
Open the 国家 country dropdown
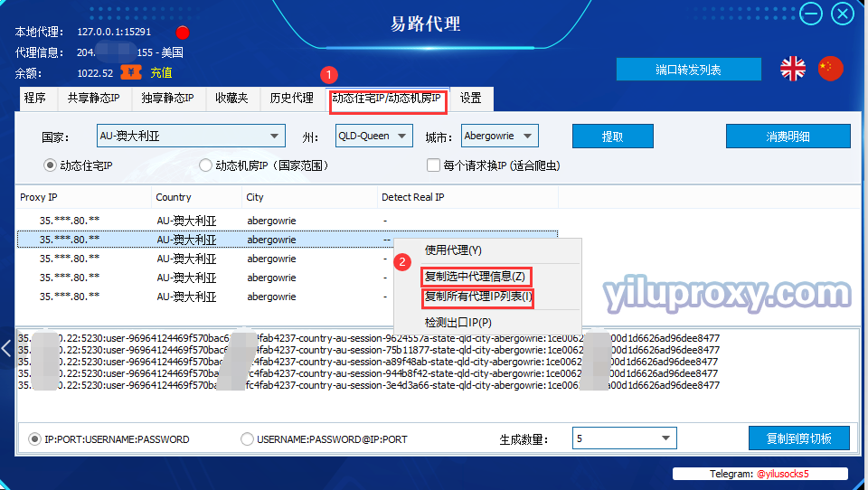point(191,136)
